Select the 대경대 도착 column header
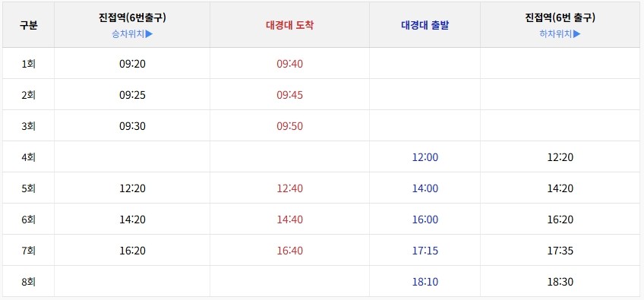The image size is (644, 300). (289, 26)
